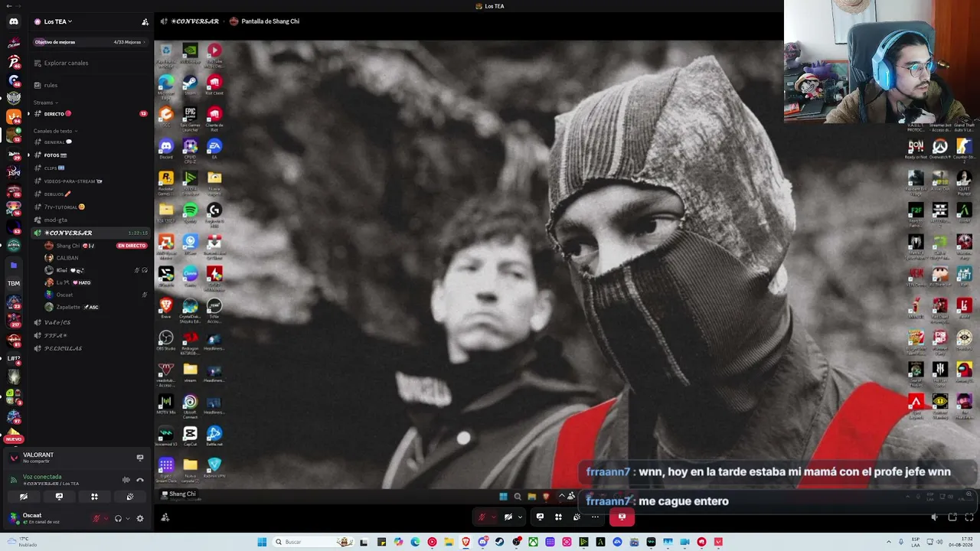Open Brave browser from the taskbar

tap(465, 542)
